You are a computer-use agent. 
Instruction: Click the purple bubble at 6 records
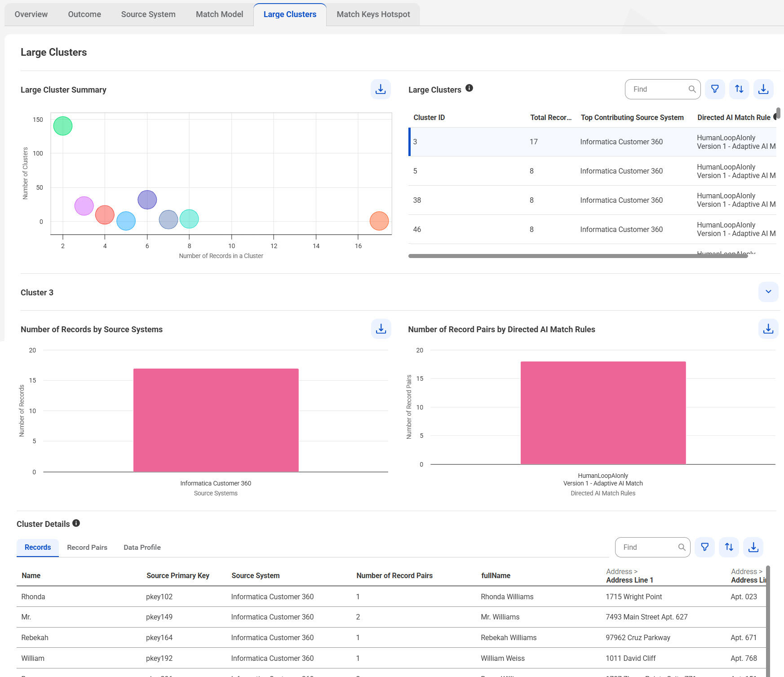point(147,200)
